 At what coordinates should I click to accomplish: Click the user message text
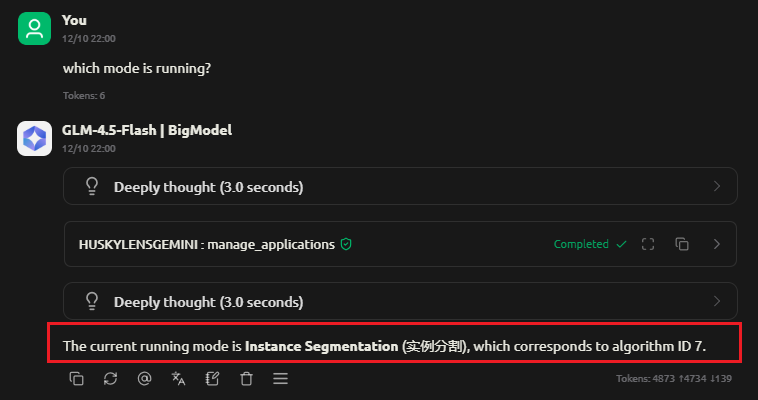coord(136,69)
